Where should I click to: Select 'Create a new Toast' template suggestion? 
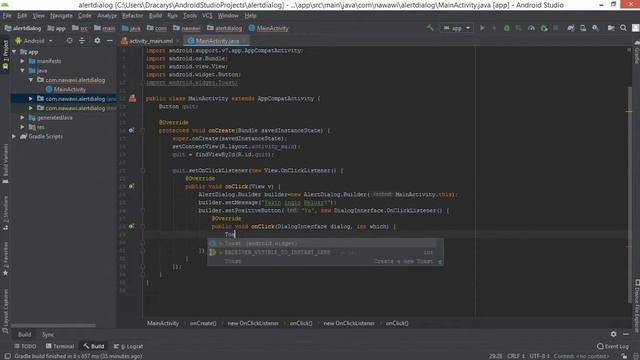(x=325, y=261)
